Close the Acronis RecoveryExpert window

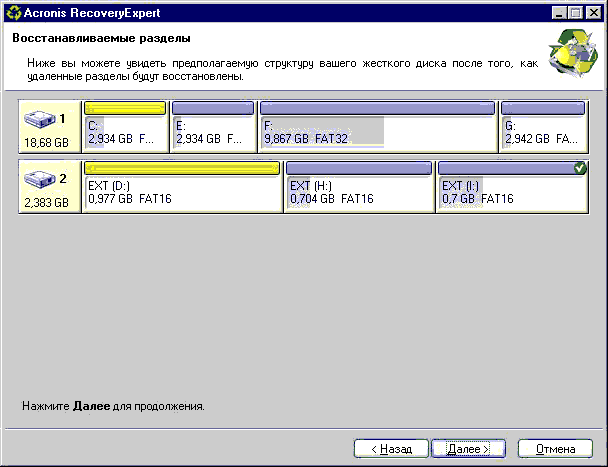594,13
